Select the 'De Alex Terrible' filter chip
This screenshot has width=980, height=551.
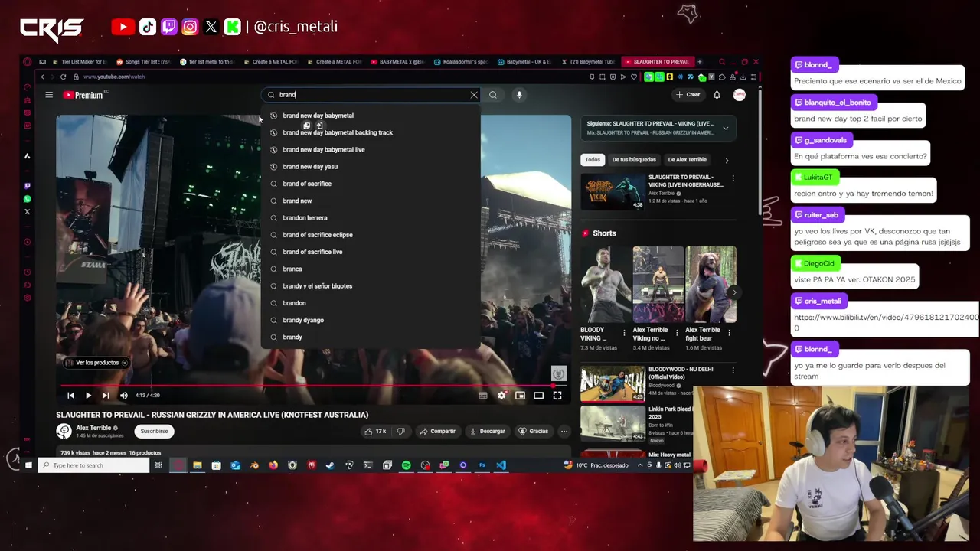click(688, 160)
